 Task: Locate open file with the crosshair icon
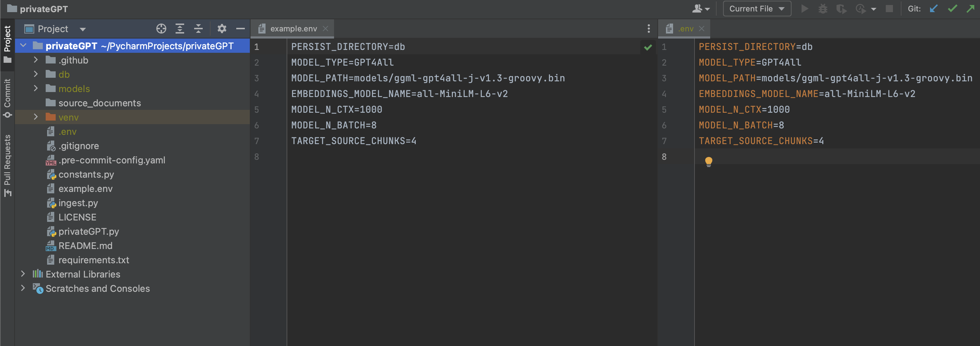(x=161, y=29)
